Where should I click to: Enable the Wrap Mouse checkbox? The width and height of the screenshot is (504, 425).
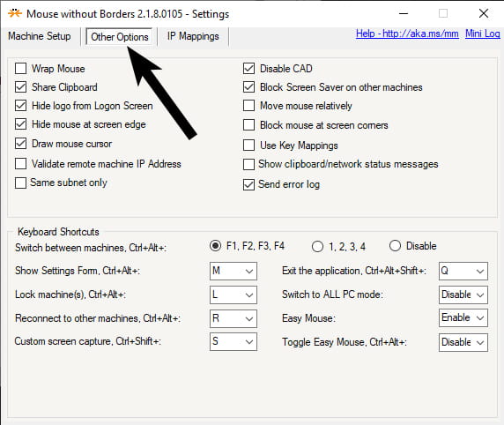point(21,68)
